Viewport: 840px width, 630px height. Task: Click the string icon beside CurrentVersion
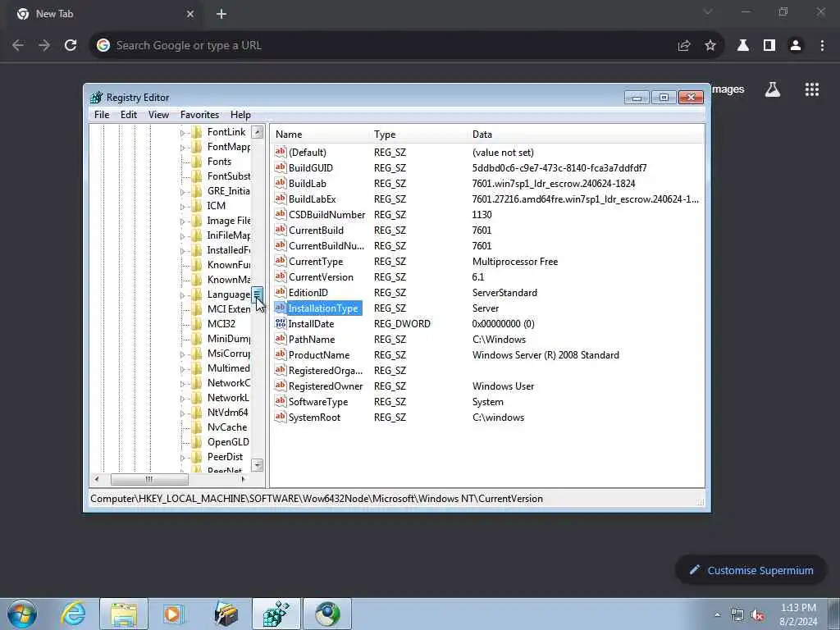click(x=281, y=276)
